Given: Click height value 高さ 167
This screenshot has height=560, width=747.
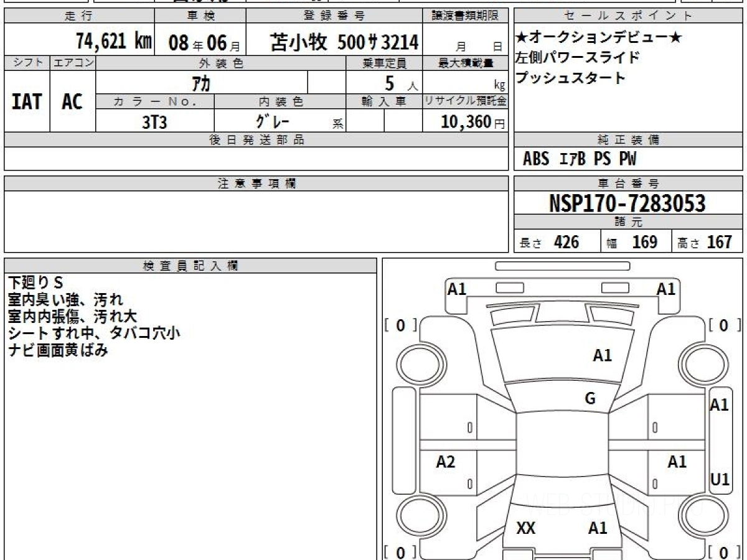Looking at the screenshot, I should click(x=705, y=242).
